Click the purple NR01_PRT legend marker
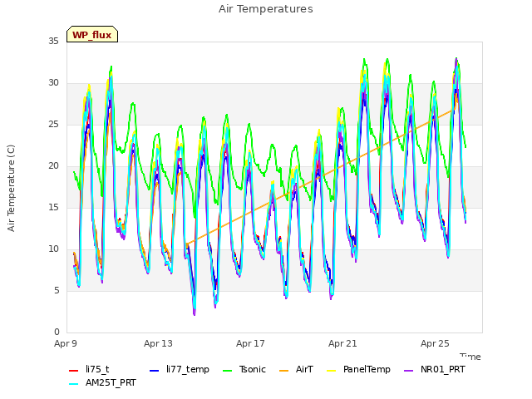Viewport: 532px width, 399px height. pos(409,371)
